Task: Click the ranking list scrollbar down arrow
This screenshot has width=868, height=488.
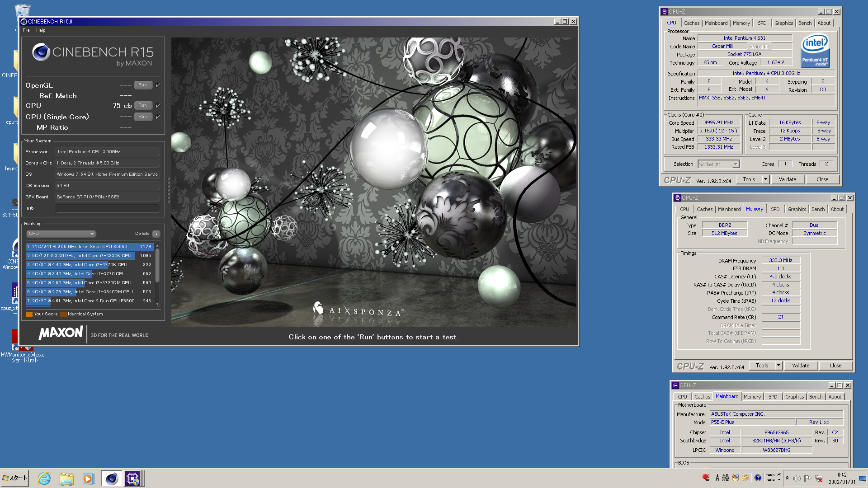Action: (157, 304)
